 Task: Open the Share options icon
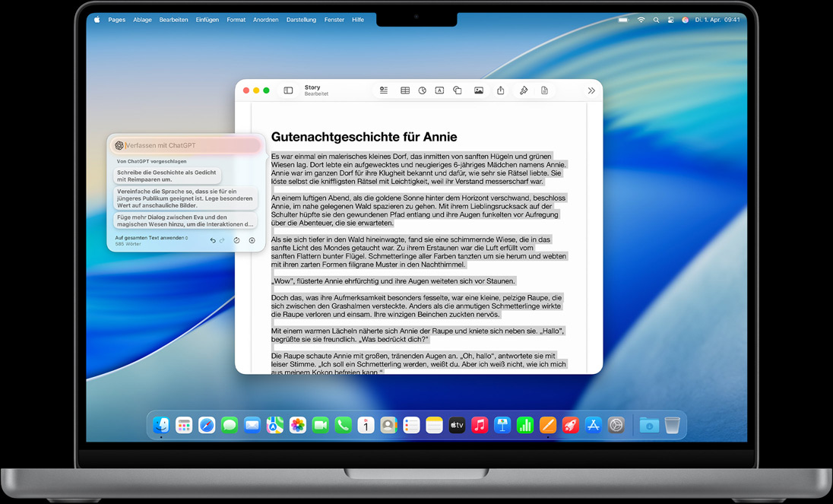(x=500, y=90)
